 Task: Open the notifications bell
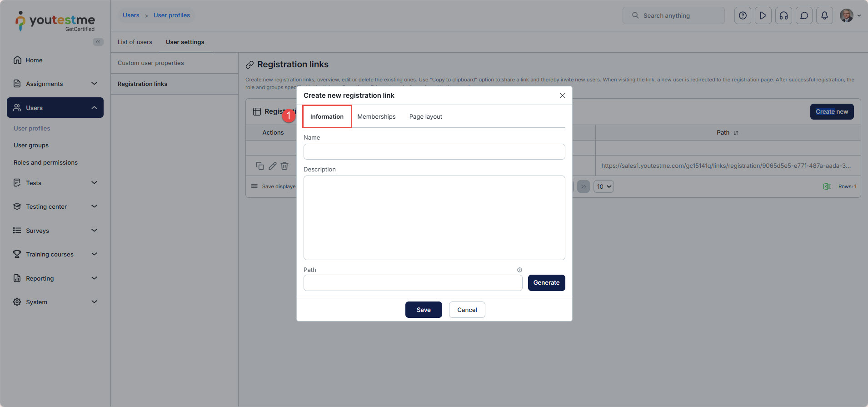[824, 15]
